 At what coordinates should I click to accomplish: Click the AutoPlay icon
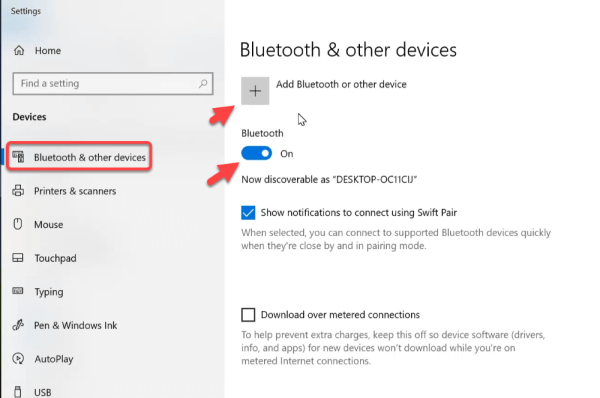18,359
